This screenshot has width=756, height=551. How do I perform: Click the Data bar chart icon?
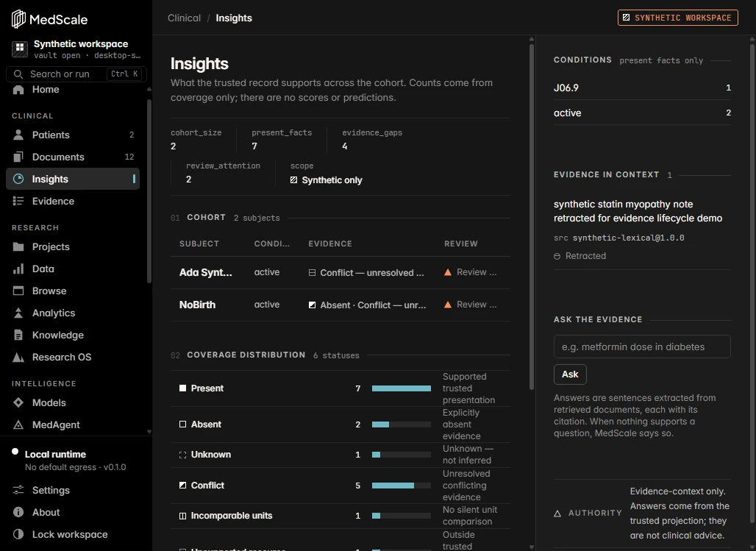[18, 269]
